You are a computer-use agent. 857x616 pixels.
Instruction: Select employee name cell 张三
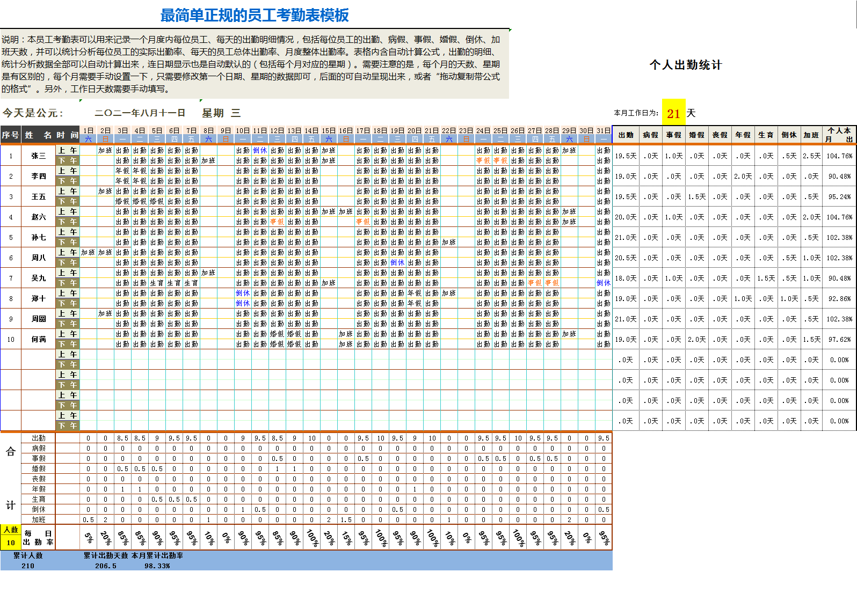(39, 156)
